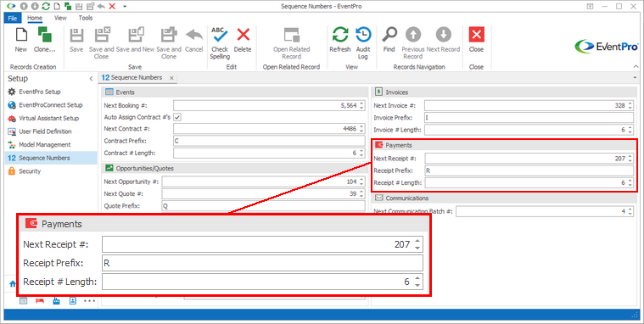Screen dimensions: 644x324
Task: Open the calendar module icon at sidebar bottom
Action: (x=24, y=300)
